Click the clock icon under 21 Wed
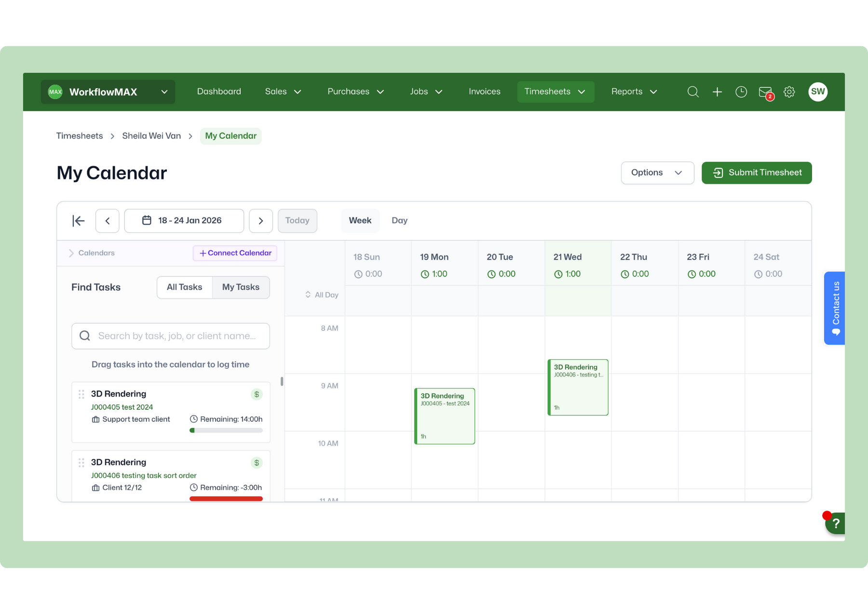Viewport: 868px width, 595px height. [558, 274]
